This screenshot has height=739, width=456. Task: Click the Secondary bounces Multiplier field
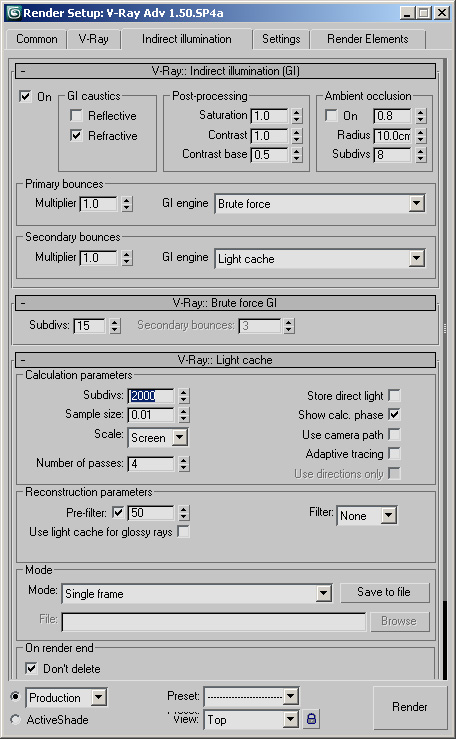[x=98, y=258]
